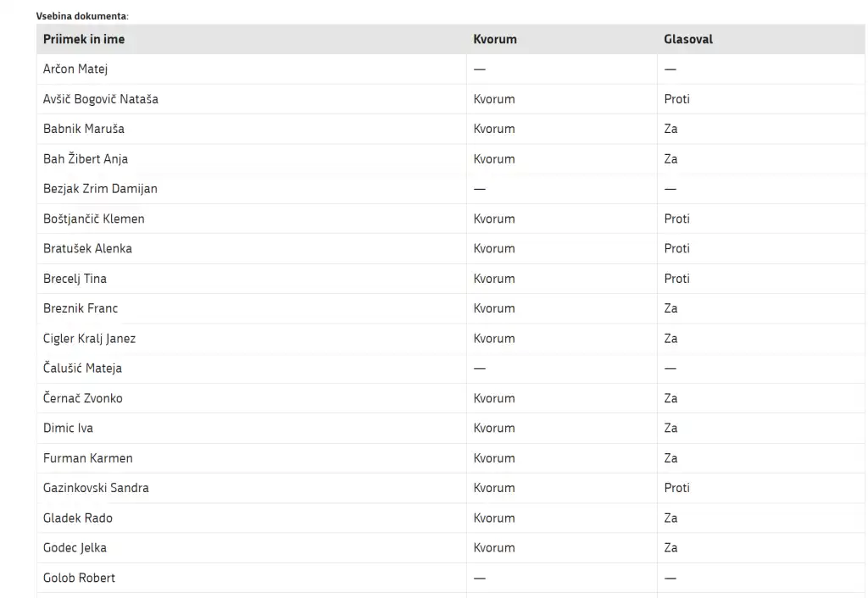
Task: Click the 'Kvorum' column header
Action: [x=495, y=39]
